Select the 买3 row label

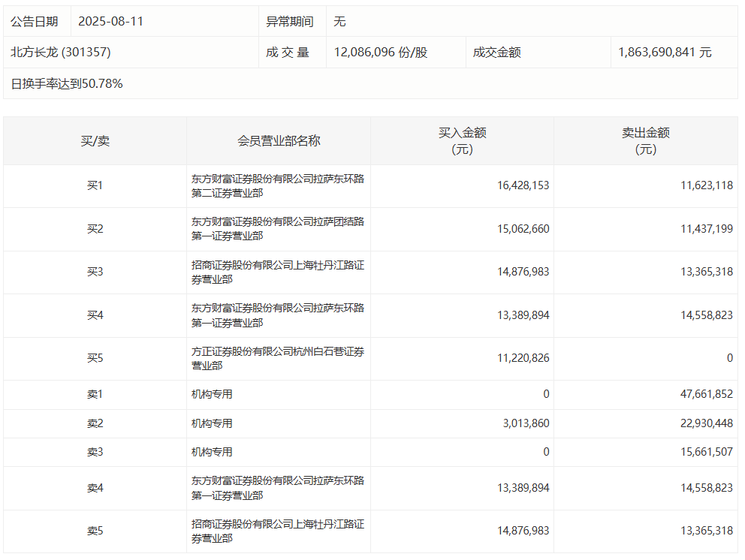pos(95,272)
